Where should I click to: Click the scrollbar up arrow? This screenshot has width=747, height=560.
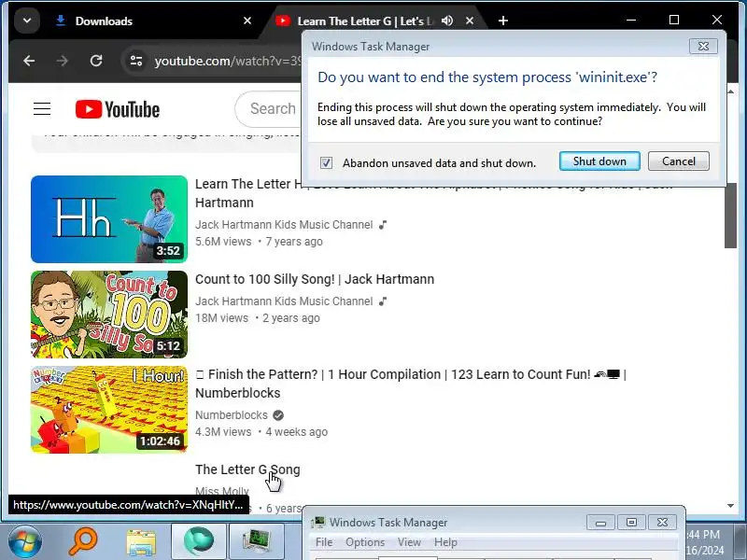click(x=731, y=91)
